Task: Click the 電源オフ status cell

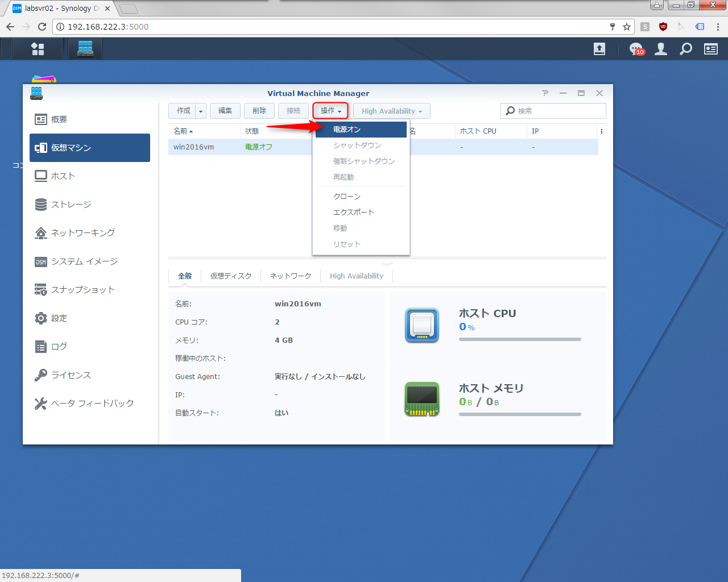Action: 259,147
